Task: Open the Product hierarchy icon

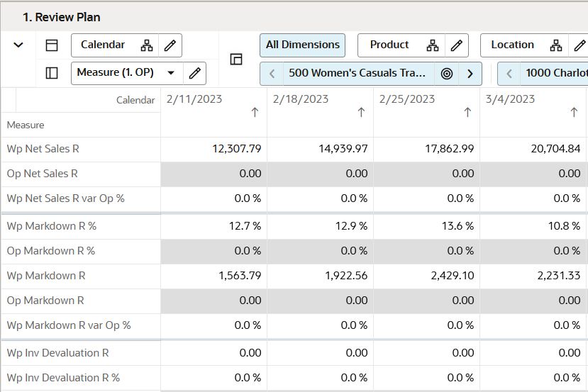Action: (x=433, y=45)
